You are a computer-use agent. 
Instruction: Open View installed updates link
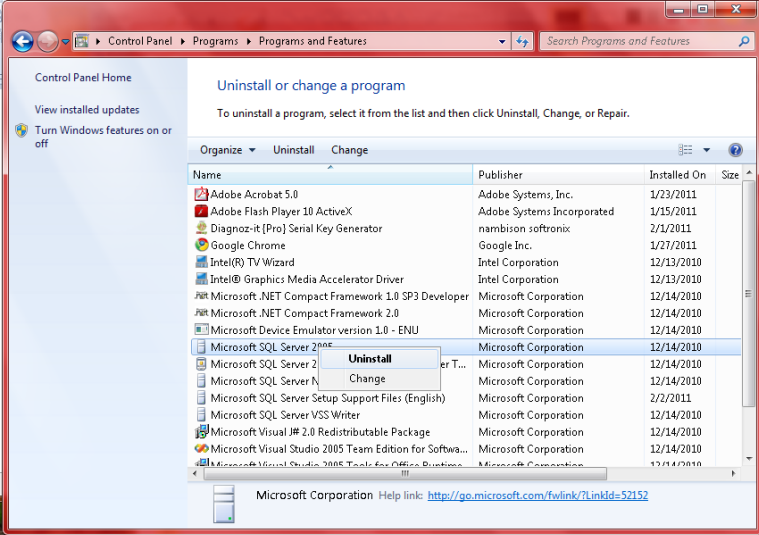87,110
